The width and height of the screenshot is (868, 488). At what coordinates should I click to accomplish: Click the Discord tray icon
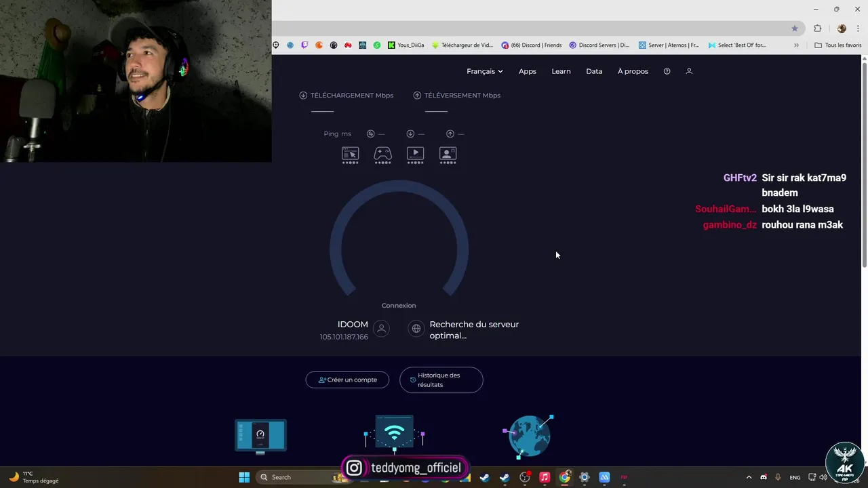click(x=764, y=477)
